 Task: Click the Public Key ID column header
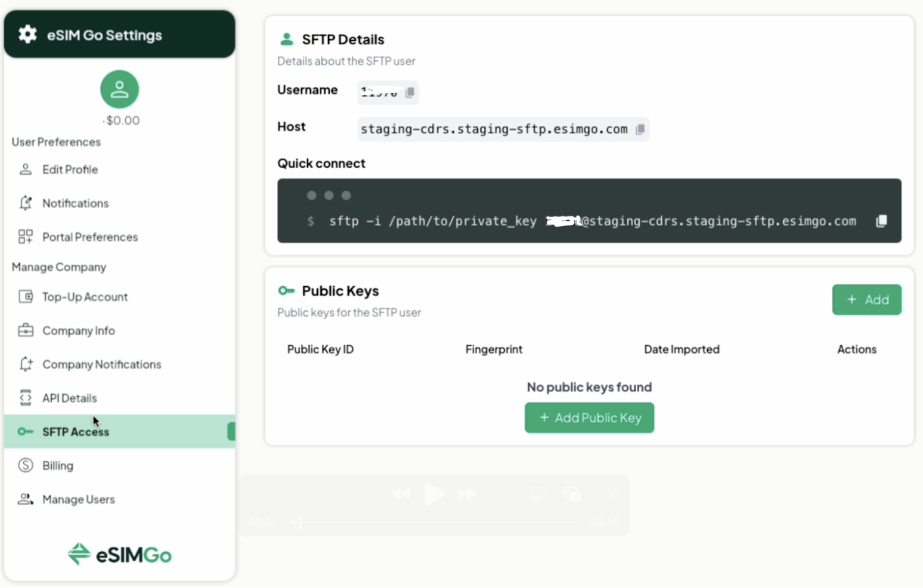tap(320, 349)
